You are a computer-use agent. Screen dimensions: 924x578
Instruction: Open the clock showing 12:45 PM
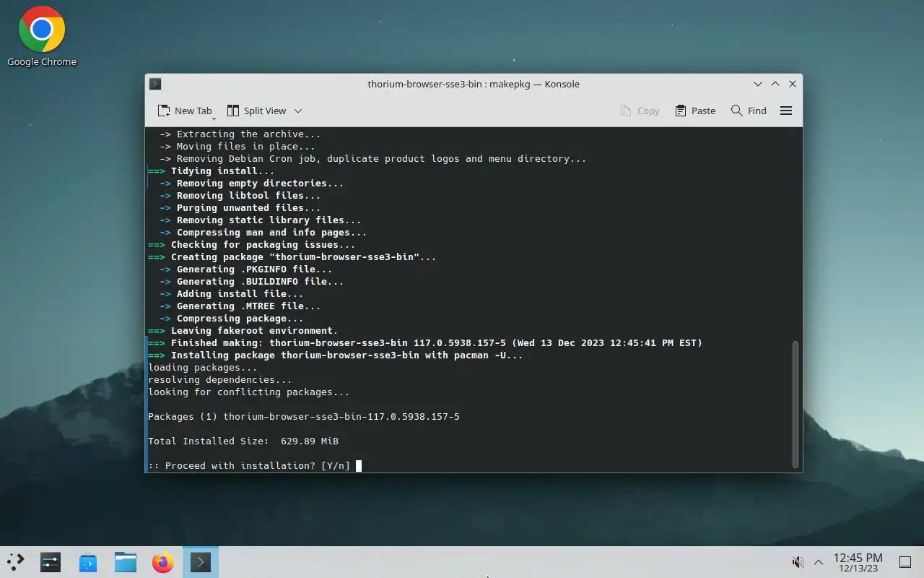pyautogui.click(x=858, y=562)
